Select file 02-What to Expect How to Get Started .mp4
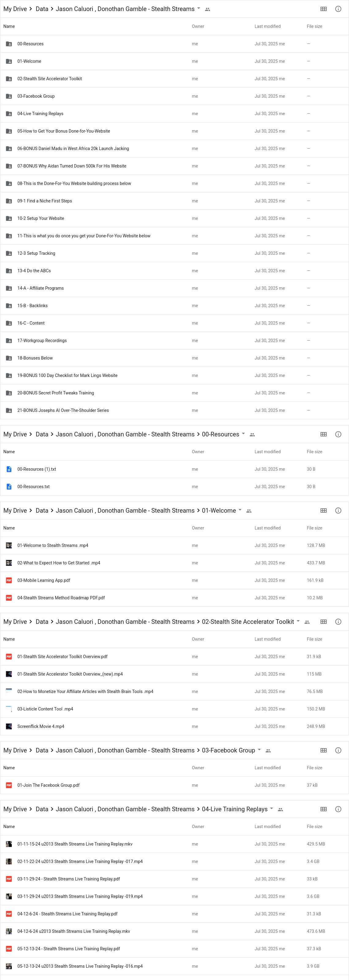 174,563
